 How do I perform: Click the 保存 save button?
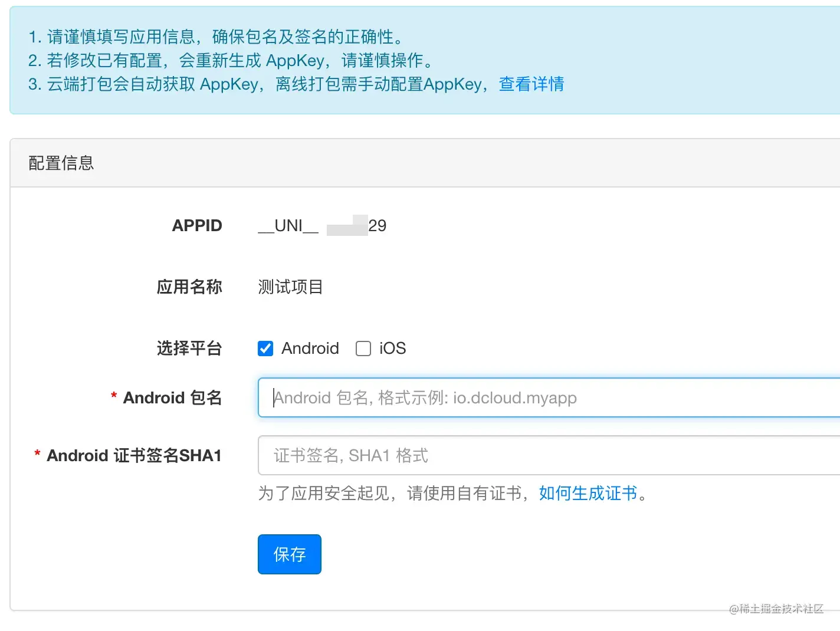pyautogui.click(x=289, y=554)
